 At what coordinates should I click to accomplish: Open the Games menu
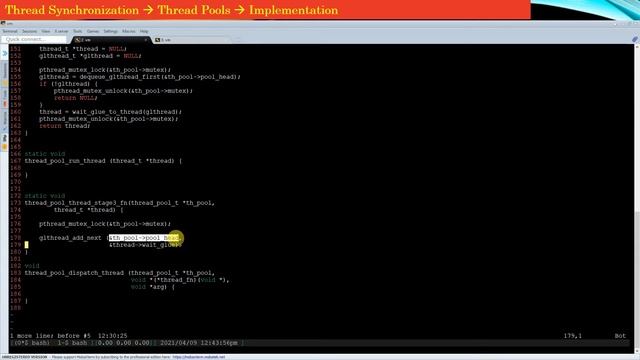(x=93, y=31)
